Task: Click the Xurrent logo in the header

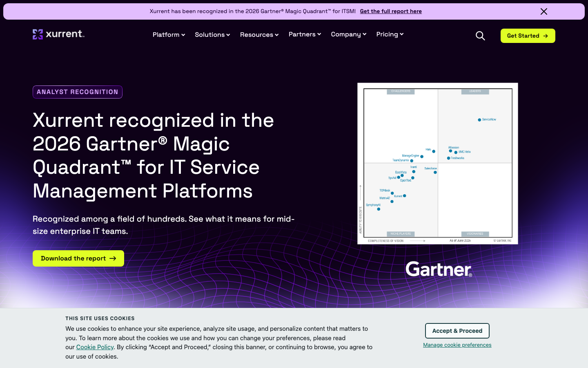Action: pyautogui.click(x=58, y=34)
